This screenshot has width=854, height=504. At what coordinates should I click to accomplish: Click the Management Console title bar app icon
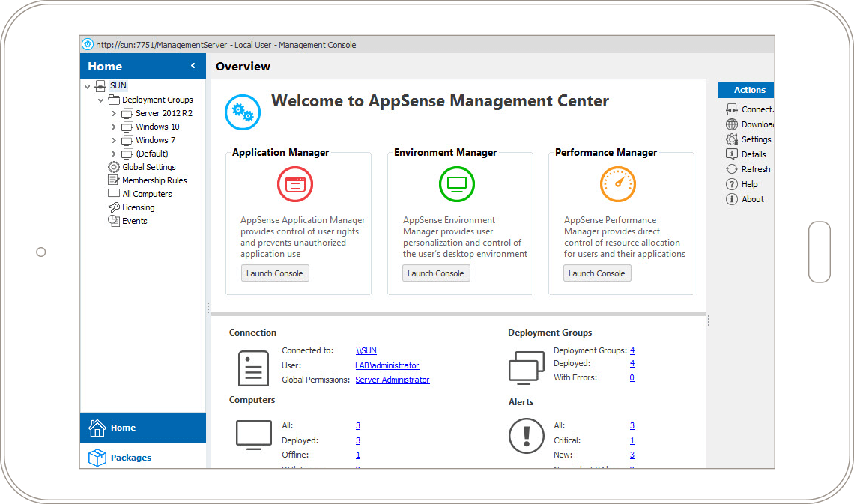click(88, 45)
